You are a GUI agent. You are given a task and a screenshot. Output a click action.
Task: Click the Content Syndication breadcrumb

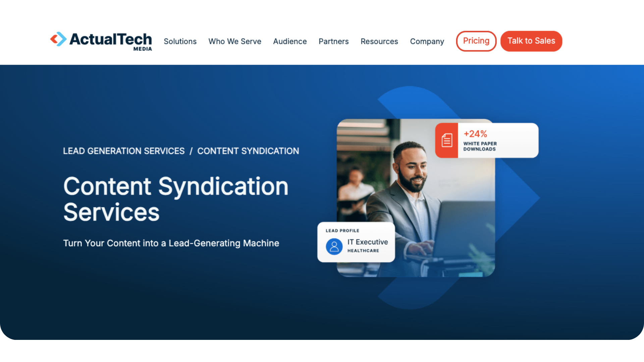248,151
